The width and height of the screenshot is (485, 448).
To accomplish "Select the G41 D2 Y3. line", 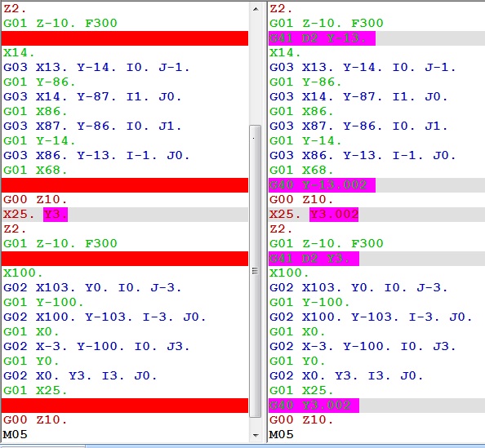I will [314, 259].
